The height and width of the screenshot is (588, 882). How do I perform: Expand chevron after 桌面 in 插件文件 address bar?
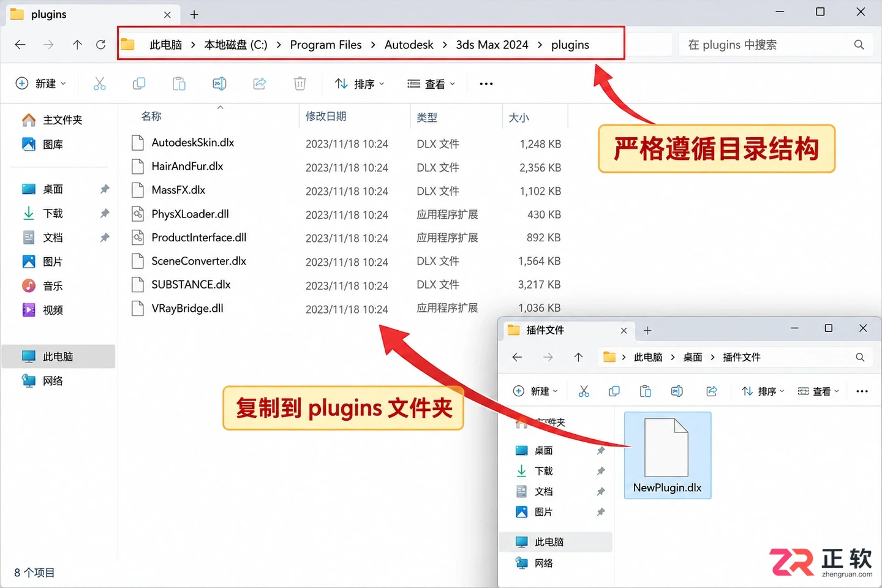pos(712,357)
